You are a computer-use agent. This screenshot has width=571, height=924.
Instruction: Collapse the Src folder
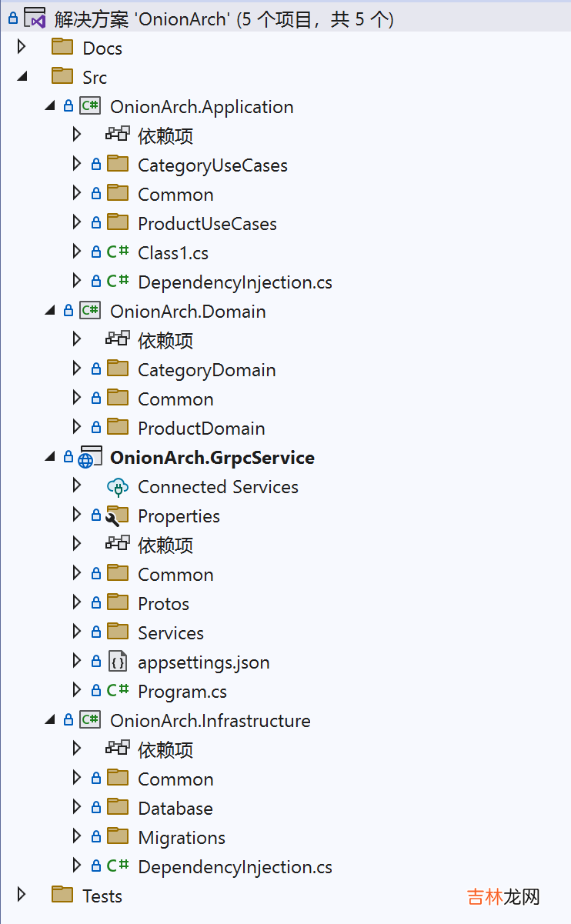(x=22, y=77)
